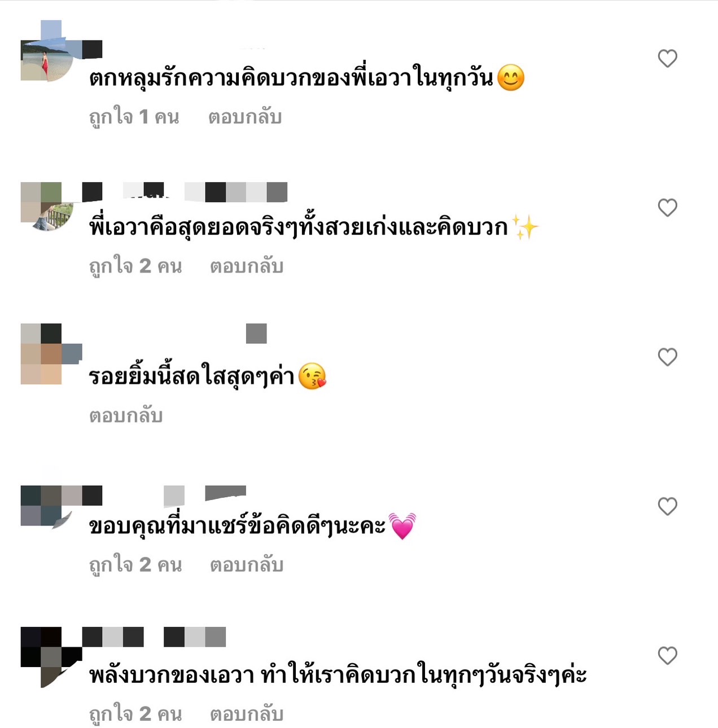The image size is (718, 728).
Task: Like the comment about ตกหลุมรักความคิดบวก
Action: click(x=667, y=58)
